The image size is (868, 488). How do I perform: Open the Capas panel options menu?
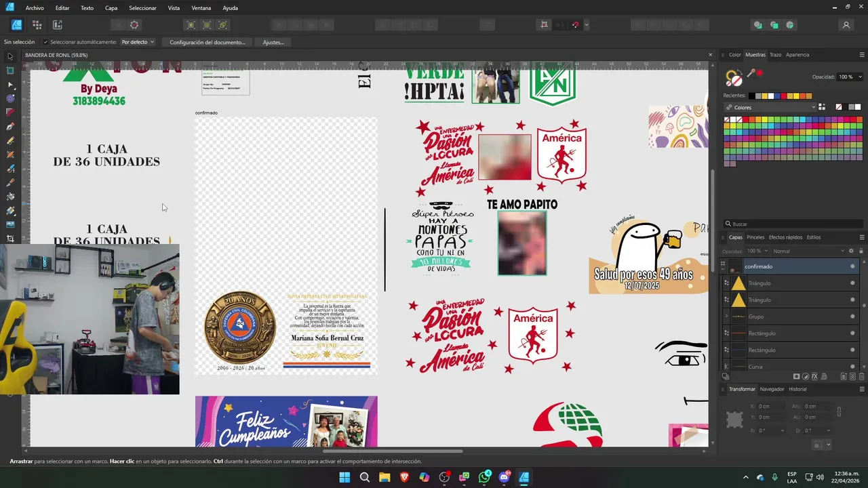862,237
